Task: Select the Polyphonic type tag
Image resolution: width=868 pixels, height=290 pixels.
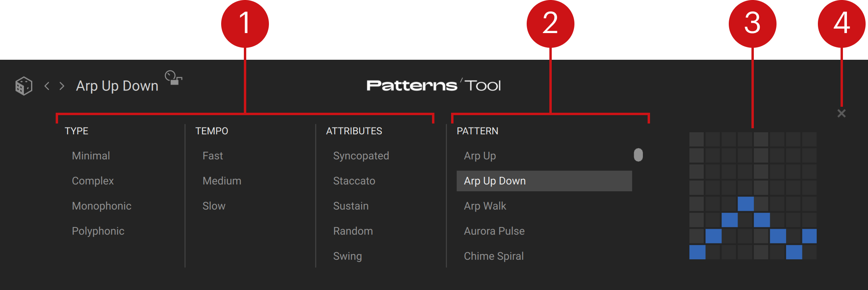Action: point(98,231)
